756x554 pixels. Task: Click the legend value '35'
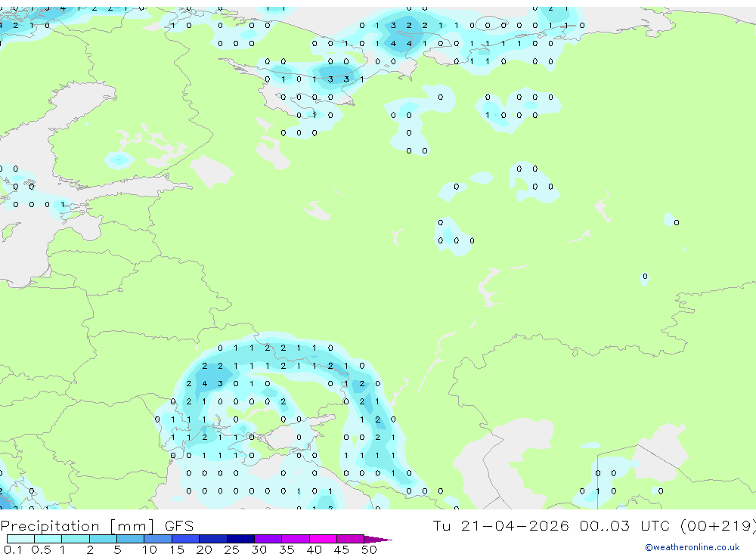pos(287,549)
